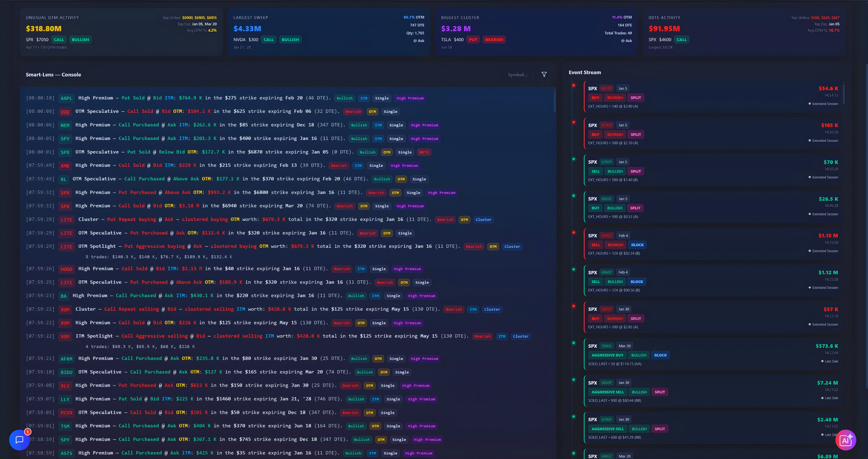Viewport: 868px width, 459px height.
Task: Open the SPX 6920C $26.5 K event
Action: pyautogui.click(x=713, y=207)
